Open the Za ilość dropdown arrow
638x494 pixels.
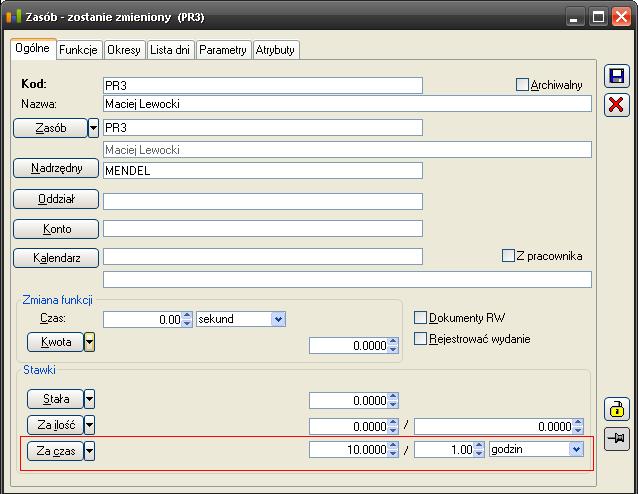(89, 425)
